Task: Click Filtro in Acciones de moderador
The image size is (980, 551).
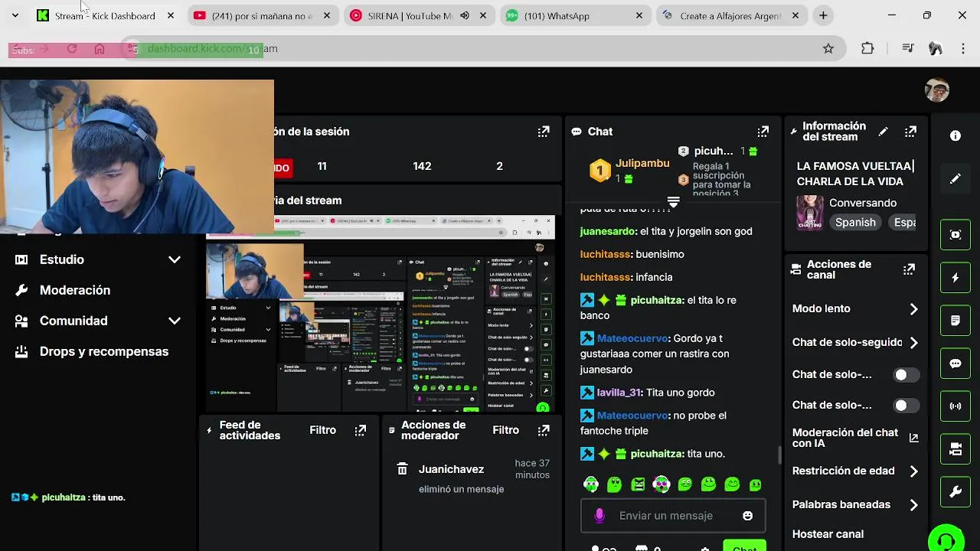Action: point(506,430)
